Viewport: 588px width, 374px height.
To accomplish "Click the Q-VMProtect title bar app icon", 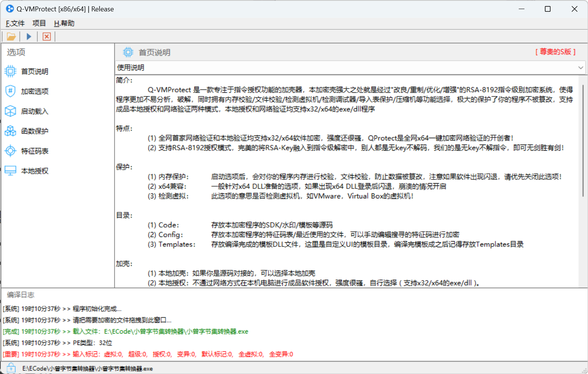I will [x=9, y=8].
